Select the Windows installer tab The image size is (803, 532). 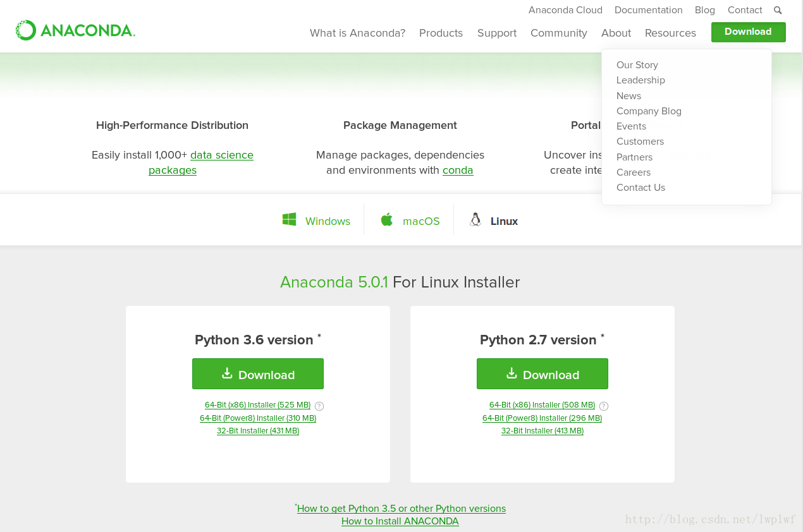pyautogui.click(x=316, y=221)
